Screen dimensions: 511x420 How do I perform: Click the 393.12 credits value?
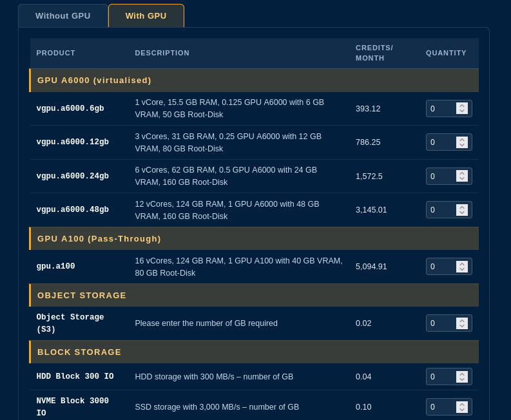tap(368, 108)
